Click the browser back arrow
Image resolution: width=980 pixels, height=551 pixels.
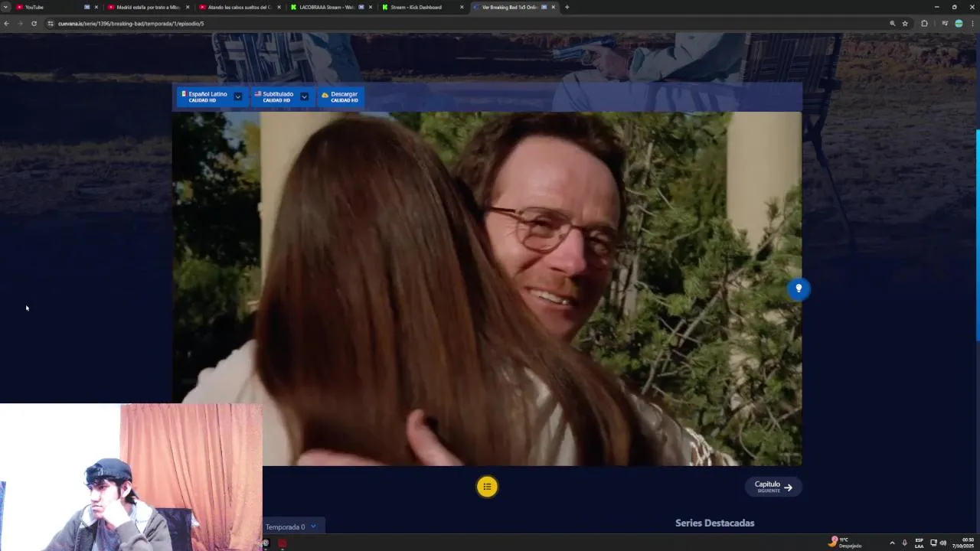pyautogui.click(x=6, y=24)
